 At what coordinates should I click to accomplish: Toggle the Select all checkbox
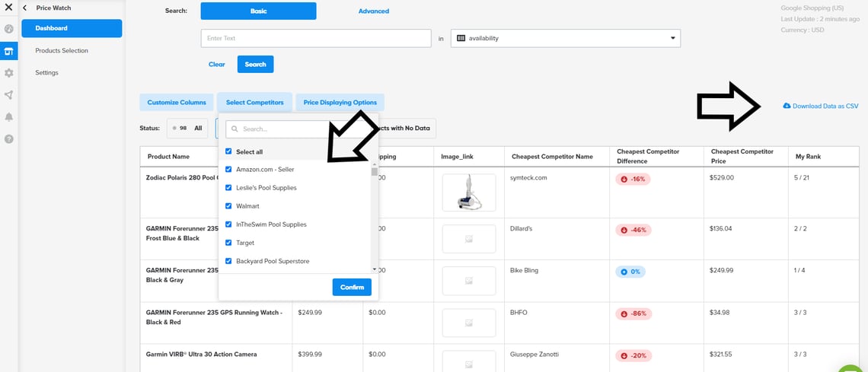point(228,151)
